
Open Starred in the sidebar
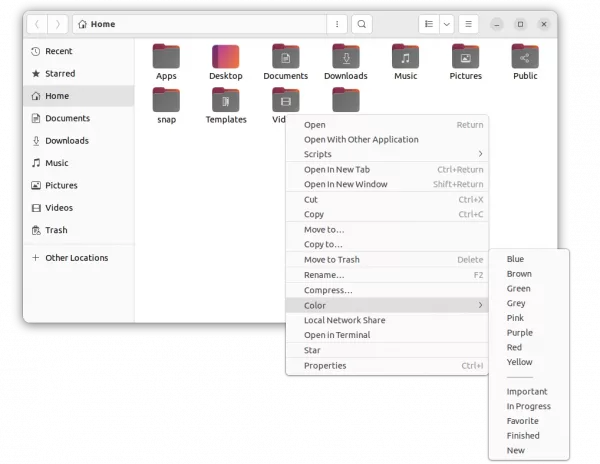coord(79,73)
